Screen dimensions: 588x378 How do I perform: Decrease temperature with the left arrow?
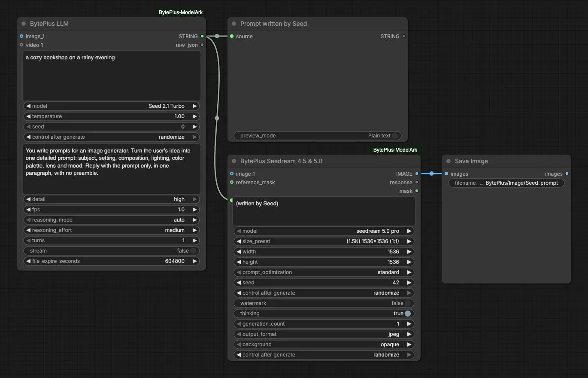click(28, 116)
